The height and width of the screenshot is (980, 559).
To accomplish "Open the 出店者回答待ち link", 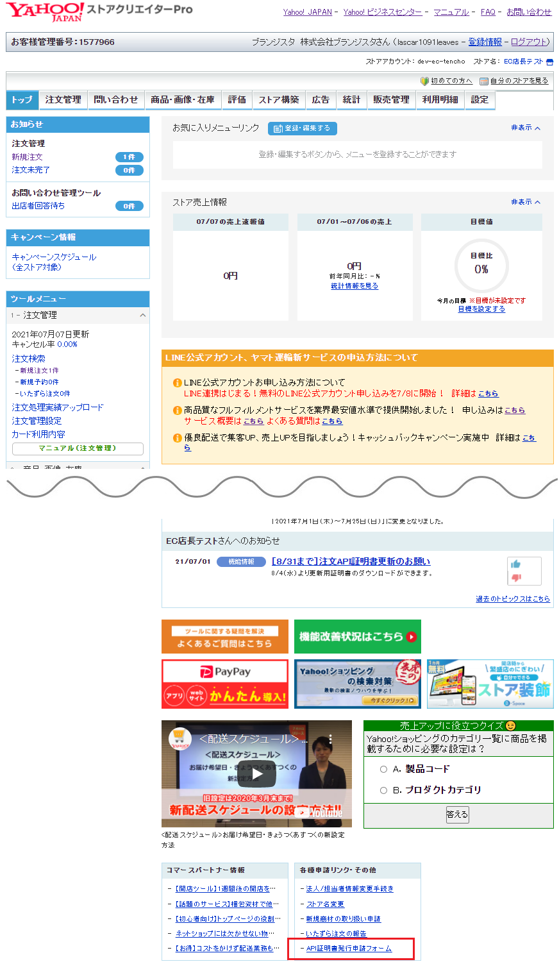I will pyautogui.click(x=38, y=206).
